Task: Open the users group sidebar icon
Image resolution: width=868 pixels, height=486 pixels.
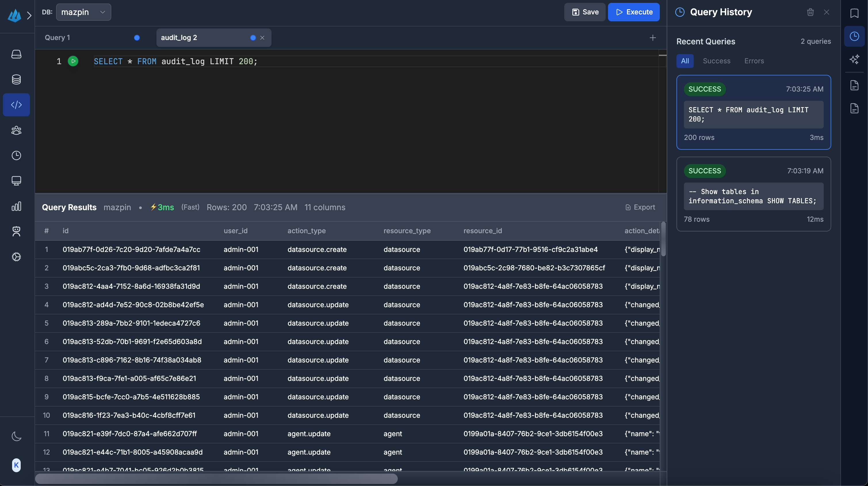Action: click(x=16, y=130)
